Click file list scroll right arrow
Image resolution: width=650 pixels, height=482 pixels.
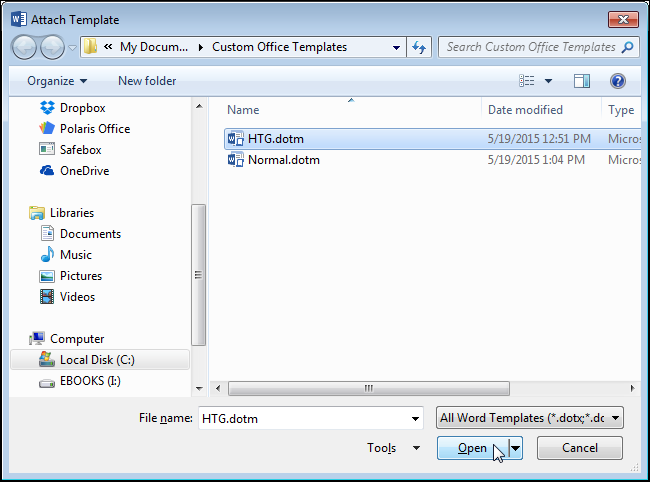tap(632, 388)
